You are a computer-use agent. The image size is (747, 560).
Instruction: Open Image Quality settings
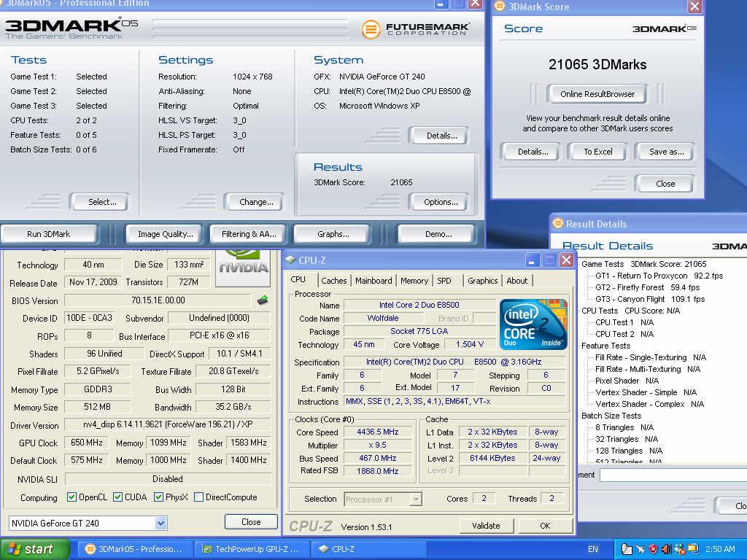tap(166, 234)
